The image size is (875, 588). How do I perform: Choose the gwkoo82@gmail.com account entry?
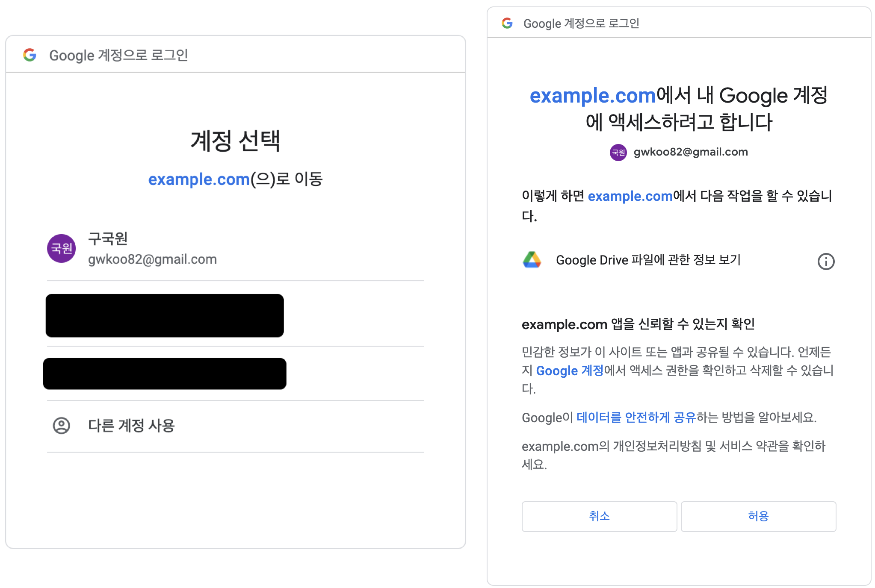pos(152,259)
